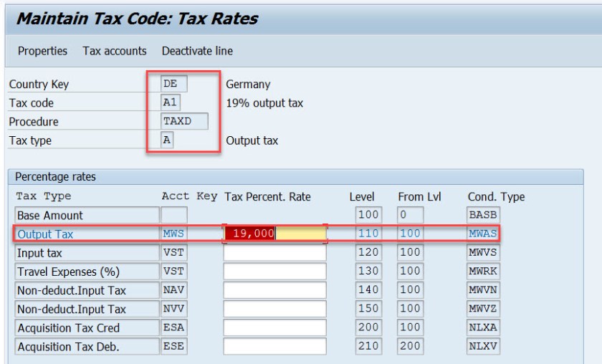Click the ESE account key cell
The width and height of the screenshot is (602, 364).
coord(174,347)
